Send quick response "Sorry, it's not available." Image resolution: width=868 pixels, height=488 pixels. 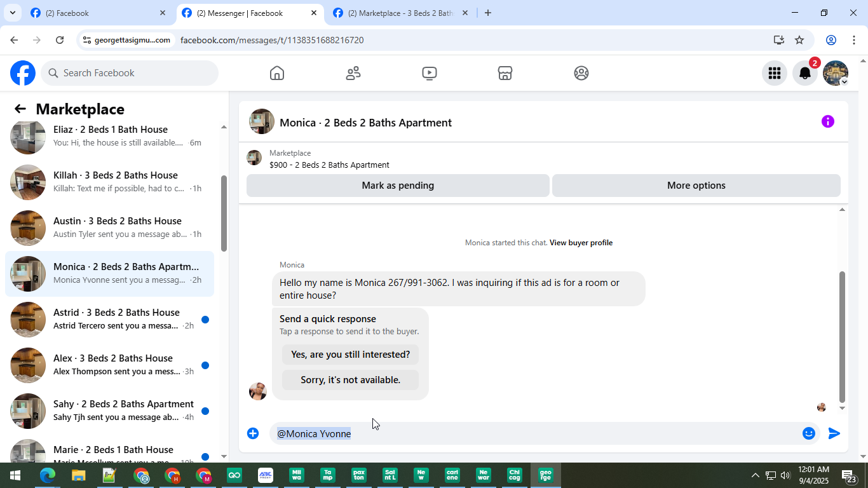click(x=350, y=380)
